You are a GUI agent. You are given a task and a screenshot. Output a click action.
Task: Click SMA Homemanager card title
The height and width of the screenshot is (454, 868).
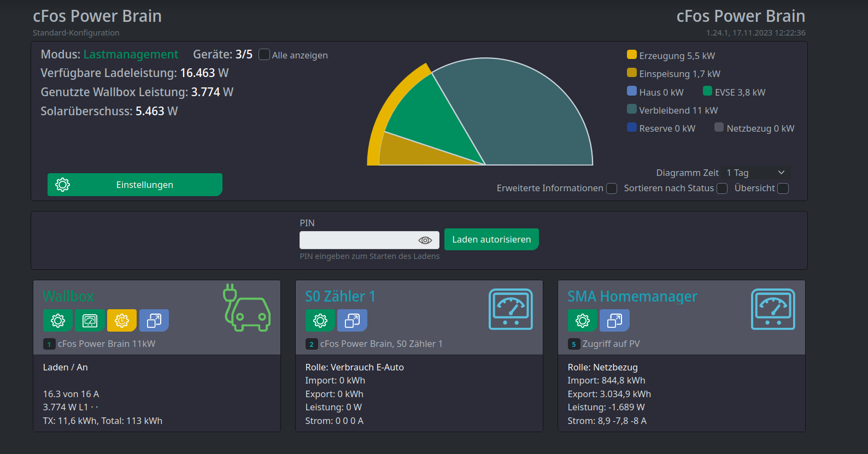pos(632,297)
